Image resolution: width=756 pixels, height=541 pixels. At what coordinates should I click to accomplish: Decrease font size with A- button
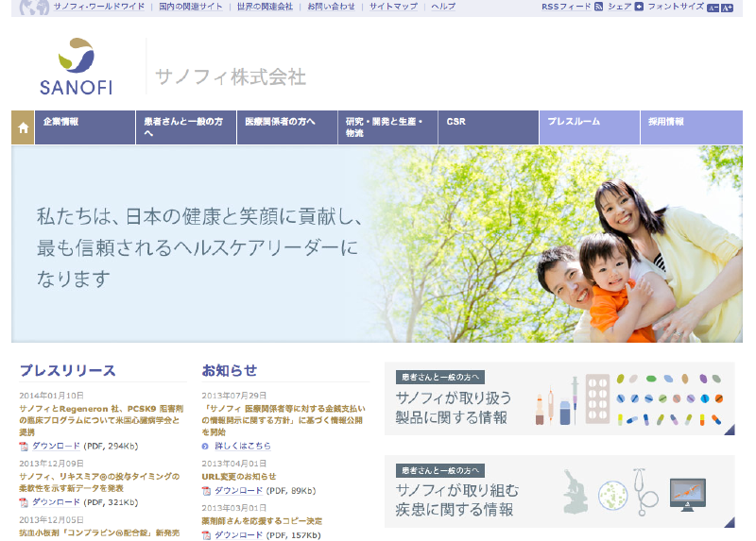[713, 8]
